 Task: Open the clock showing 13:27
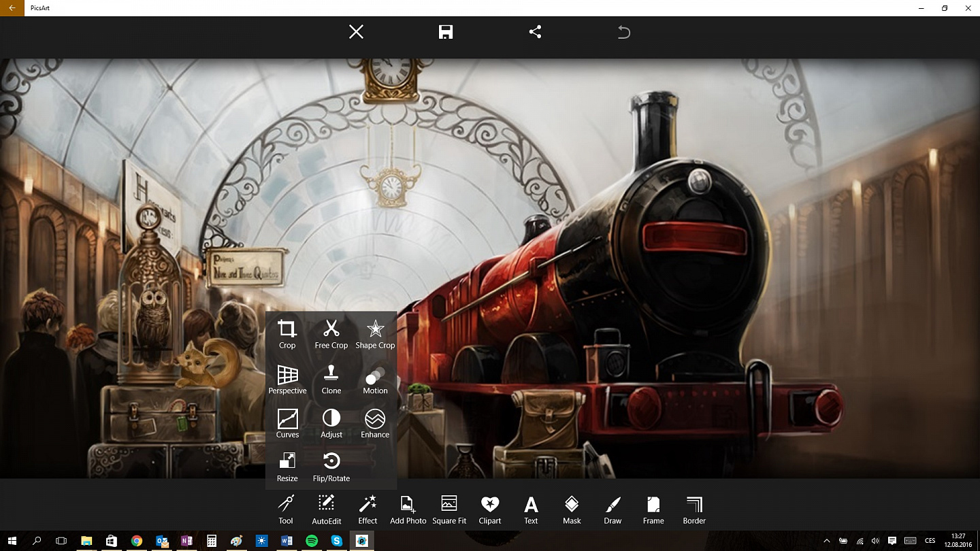click(959, 541)
